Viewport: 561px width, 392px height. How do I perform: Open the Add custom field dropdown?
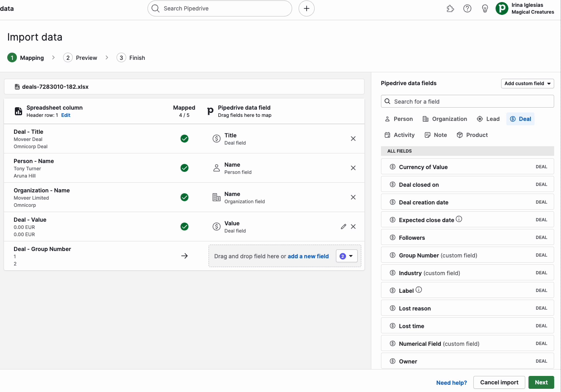pyautogui.click(x=527, y=83)
